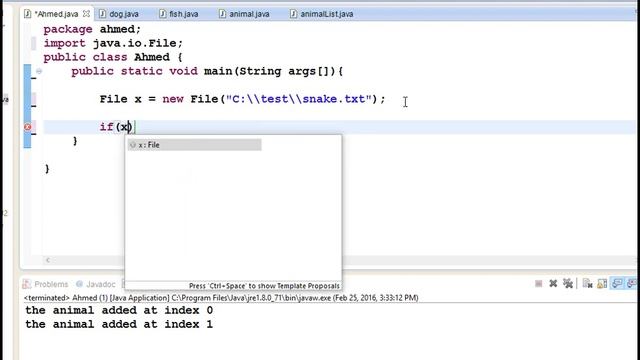Click the Terminate console button
Screen dimensions: 640x360
(538, 284)
